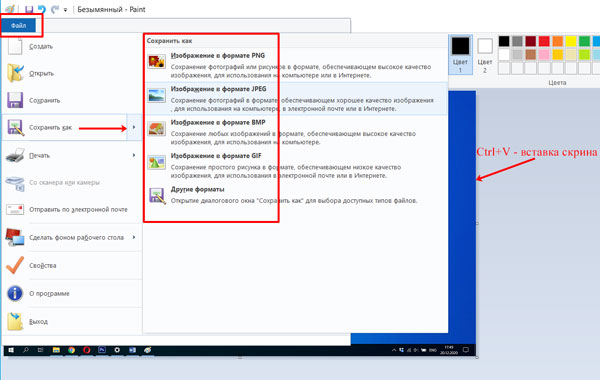Save as Изображение в формате BMP
This screenshot has height=380, width=600.
[x=295, y=132]
